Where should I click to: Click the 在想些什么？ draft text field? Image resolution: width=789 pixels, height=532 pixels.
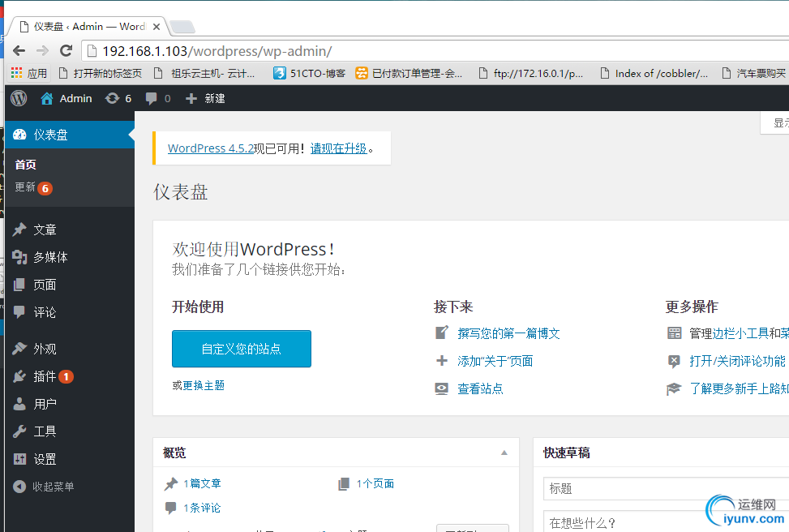[x=667, y=521]
